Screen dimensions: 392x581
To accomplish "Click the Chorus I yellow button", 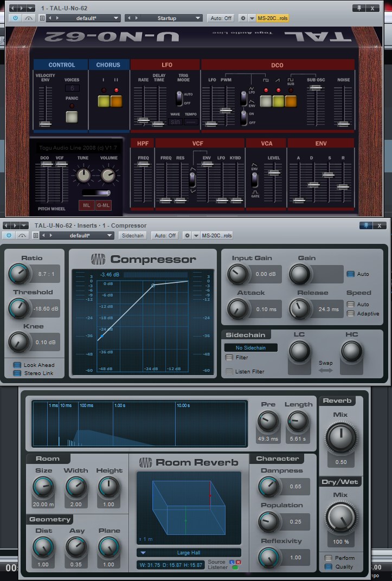I will tap(104, 101).
